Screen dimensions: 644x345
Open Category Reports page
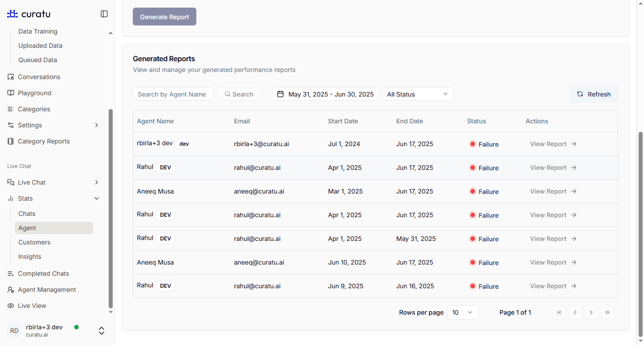point(44,141)
